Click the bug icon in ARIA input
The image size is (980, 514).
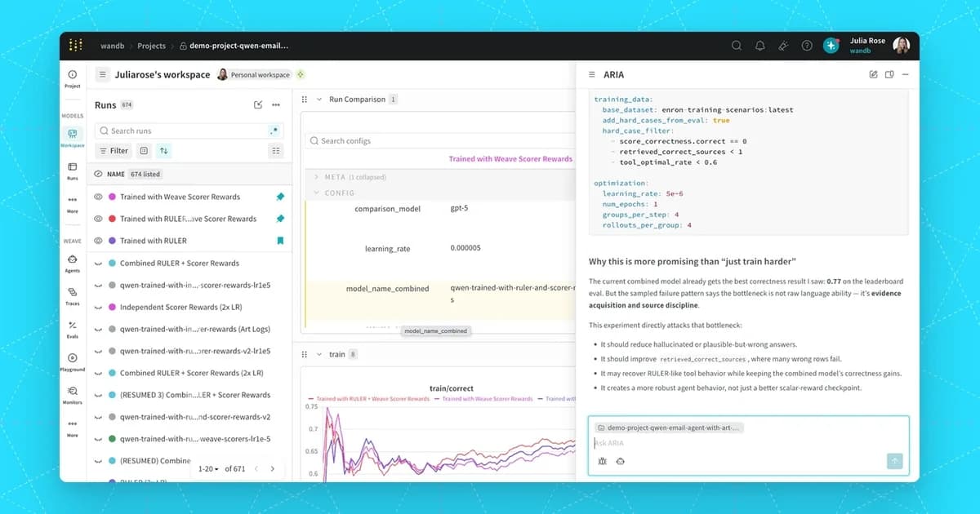click(602, 461)
